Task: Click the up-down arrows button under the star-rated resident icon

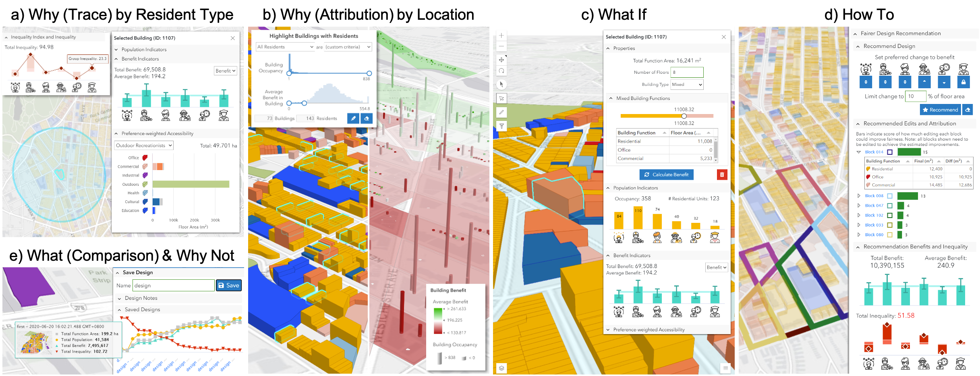Action: click(x=866, y=82)
